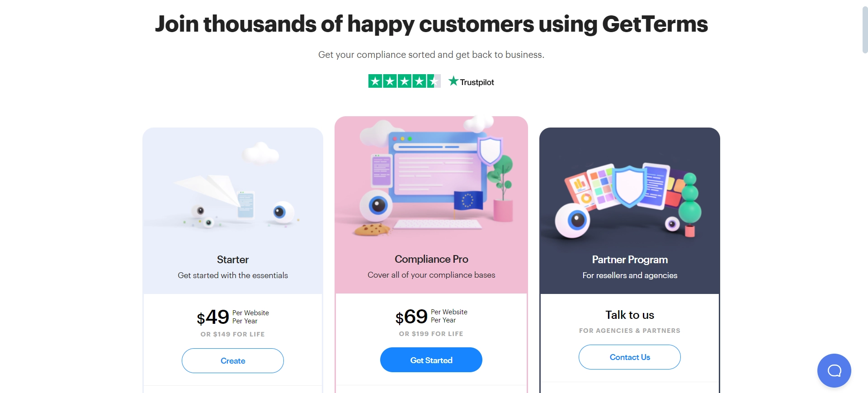Click the $49 Per Website price label

tap(232, 317)
